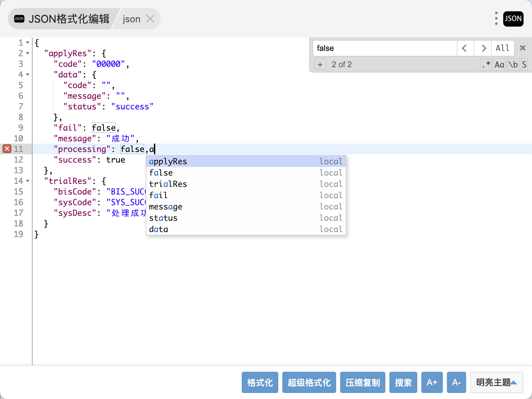Go to previous search match
The image size is (532, 399).
click(465, 48)
